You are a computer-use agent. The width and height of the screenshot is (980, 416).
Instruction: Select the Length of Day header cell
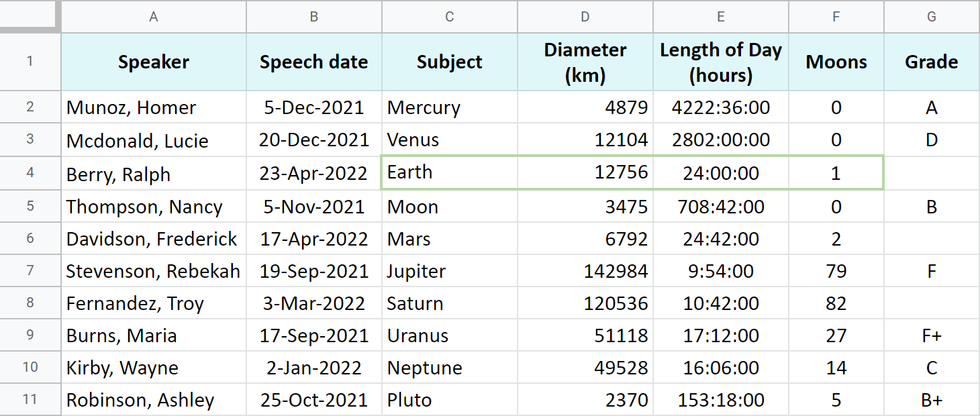pos(720,62)
